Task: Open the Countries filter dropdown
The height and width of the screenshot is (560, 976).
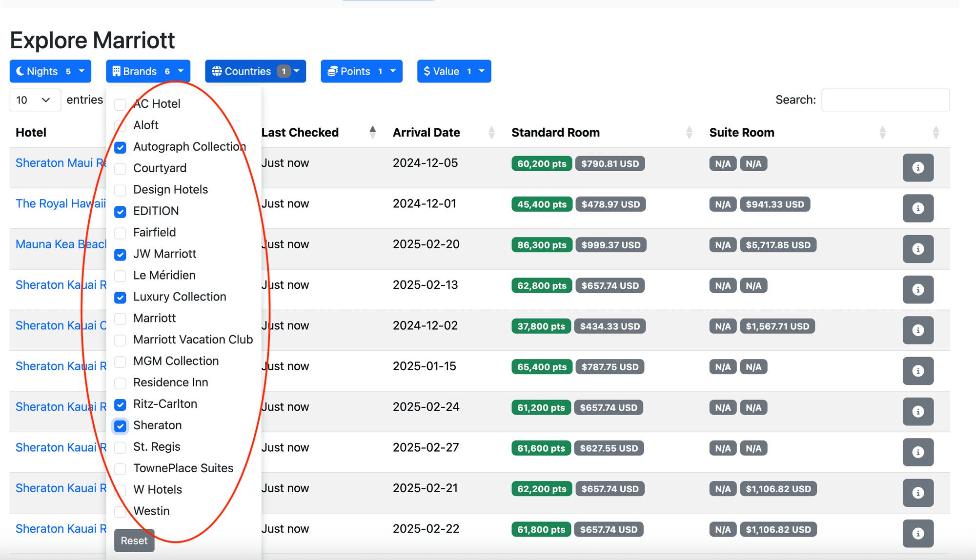Action: click(x=255, y=71)
